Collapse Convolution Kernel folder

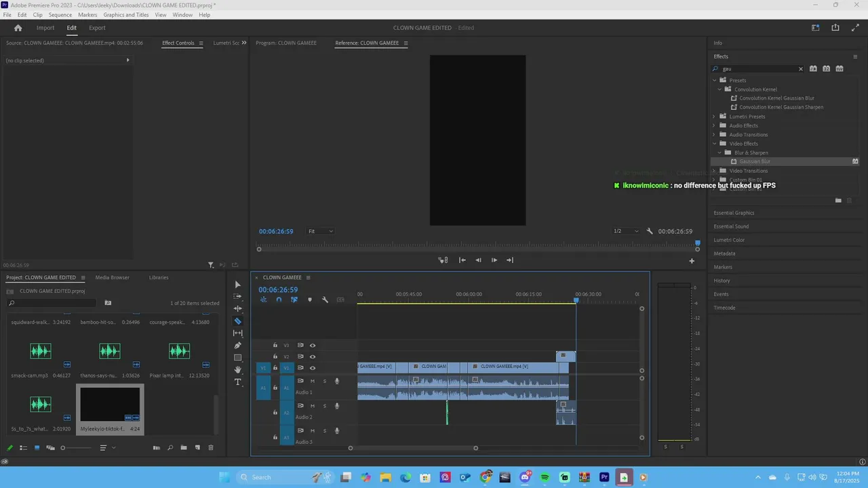coord(719,89)
